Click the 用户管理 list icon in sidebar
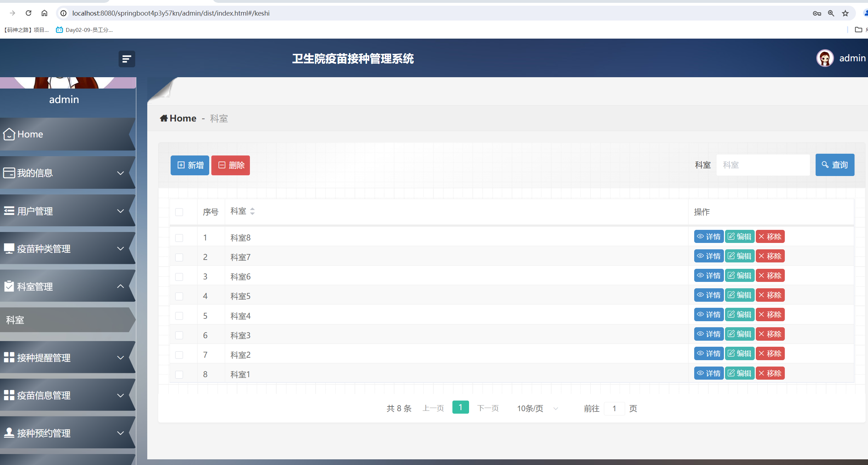 pyautogui.click(x=9, y=211)
